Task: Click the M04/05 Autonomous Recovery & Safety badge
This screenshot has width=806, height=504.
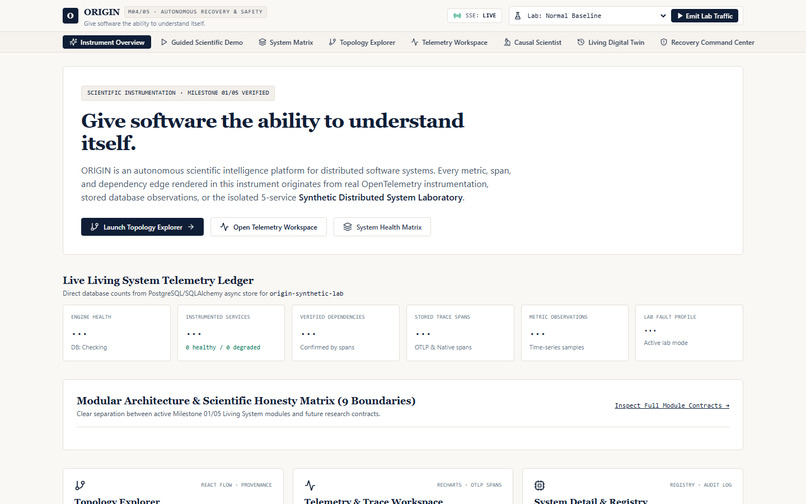Action: (195, 11)
